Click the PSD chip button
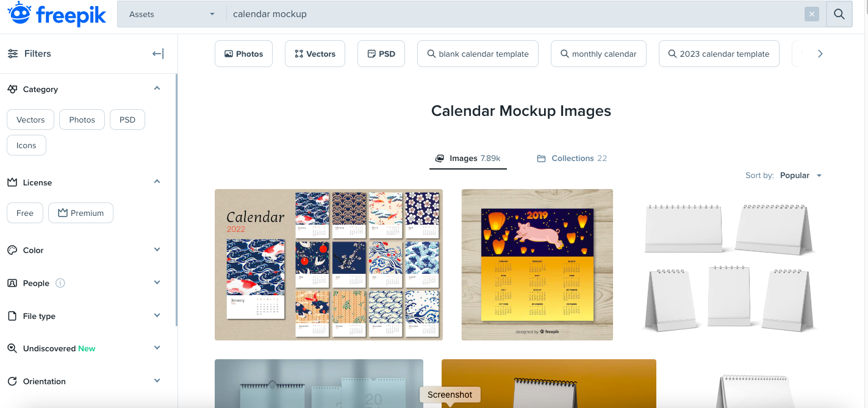The height and width of the screenshot is (408, 868). (x=381, y=54)
